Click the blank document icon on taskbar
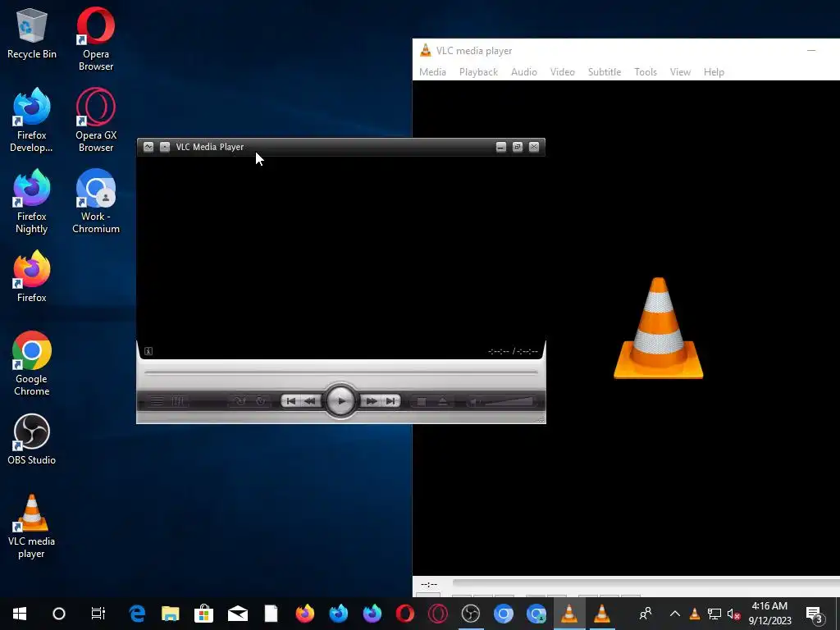 pyautogui.click(x=271, y=614)
